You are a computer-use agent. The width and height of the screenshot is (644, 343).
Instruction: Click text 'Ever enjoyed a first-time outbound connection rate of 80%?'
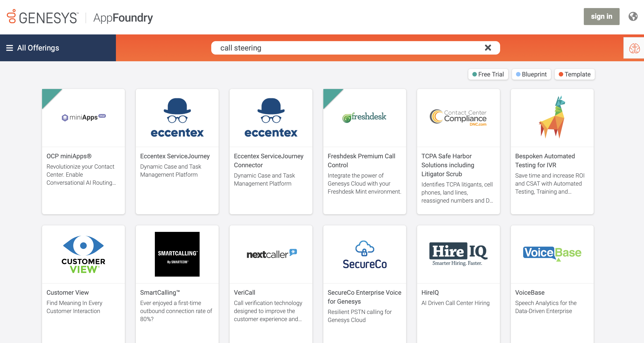click(176, 311)
